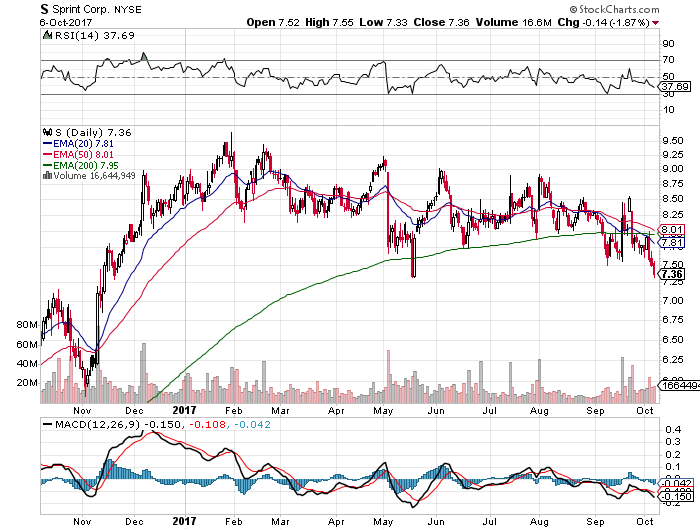The width and height of the screenshot is (700, 530).
Task: Click the 20M volume axis label
Action: [27, 383]
